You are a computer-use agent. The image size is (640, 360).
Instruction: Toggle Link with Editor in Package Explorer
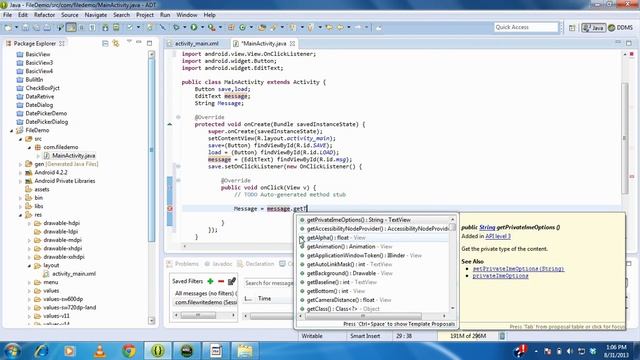116,43
